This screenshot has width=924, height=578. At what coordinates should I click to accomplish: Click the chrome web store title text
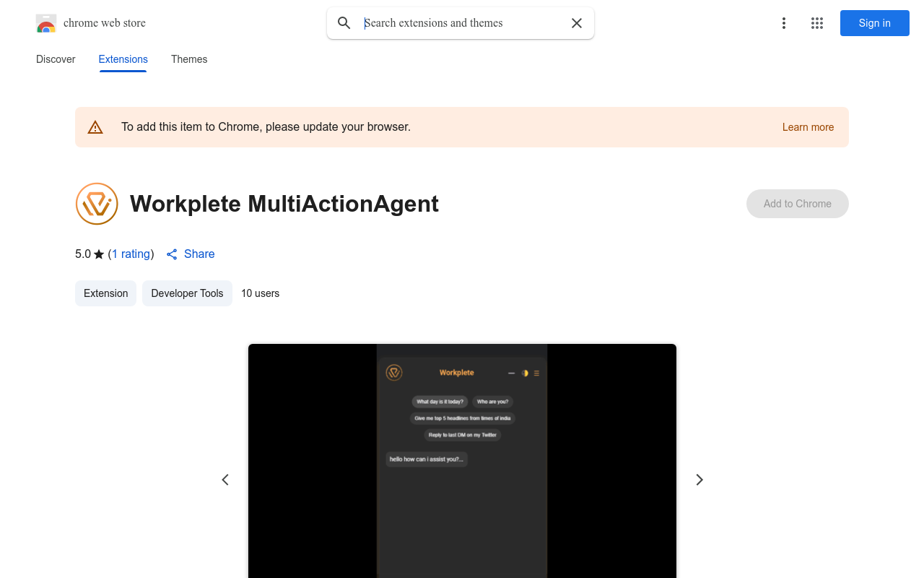tap(105, 23)
